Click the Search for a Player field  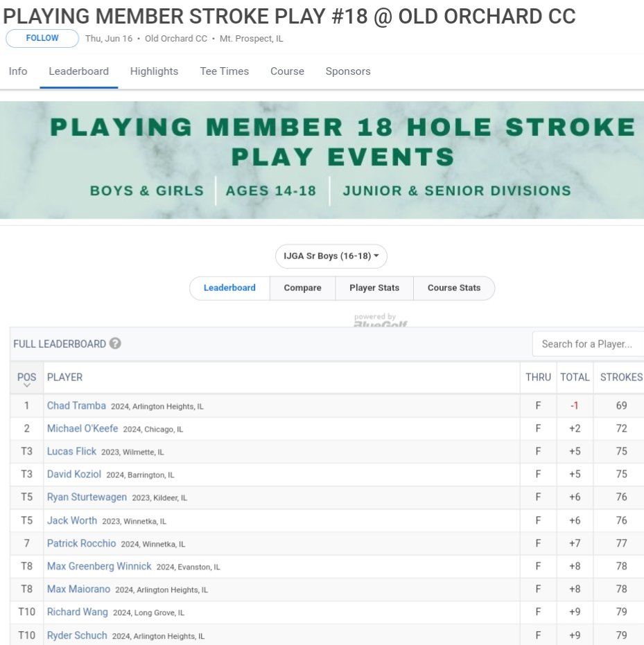588,344
